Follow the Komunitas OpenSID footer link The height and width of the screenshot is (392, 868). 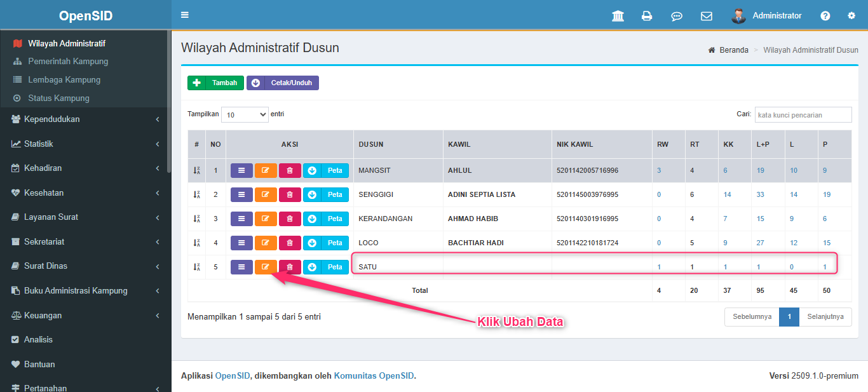[x=374, y=375]
